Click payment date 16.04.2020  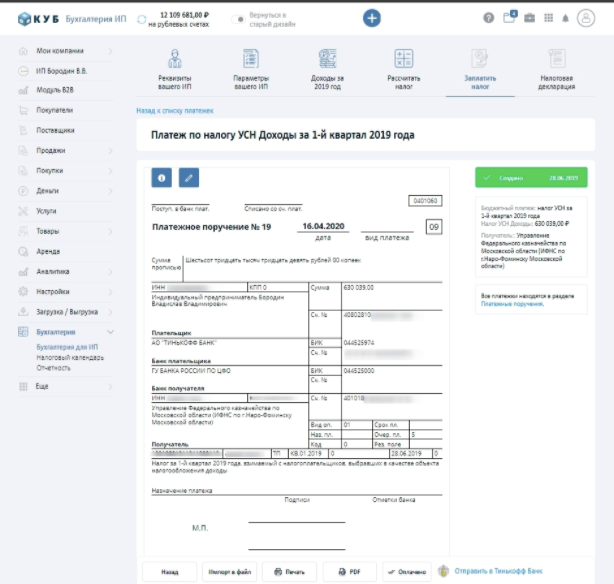(x=323, y=226)
